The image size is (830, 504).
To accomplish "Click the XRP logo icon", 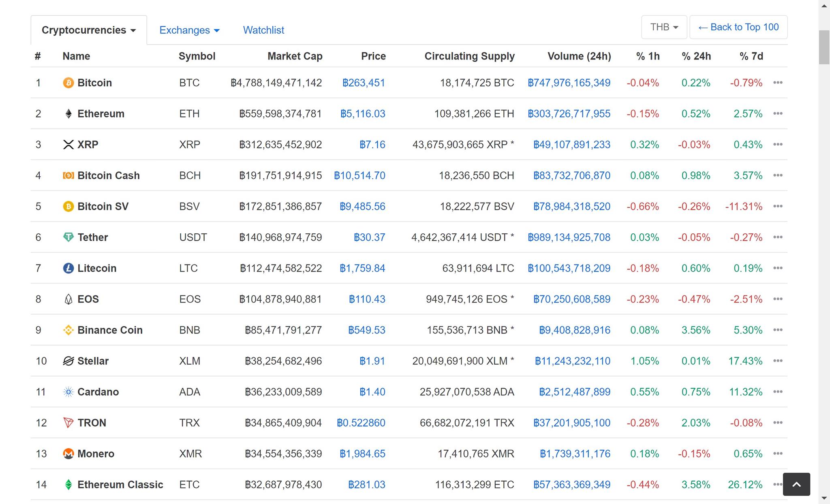I will 68,145.
